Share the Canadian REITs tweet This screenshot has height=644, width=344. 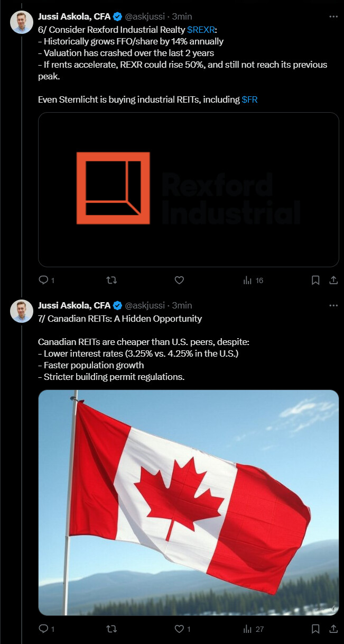click(x=333, y=629)
